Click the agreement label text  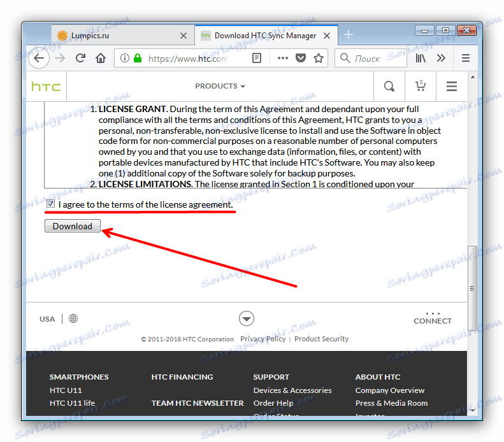[145, 204]
